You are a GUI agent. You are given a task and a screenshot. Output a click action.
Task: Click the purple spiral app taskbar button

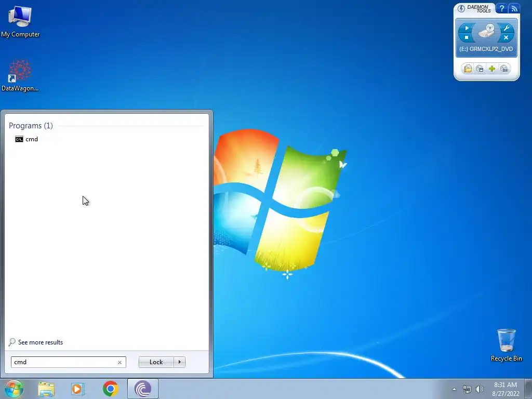pos(143,389)
